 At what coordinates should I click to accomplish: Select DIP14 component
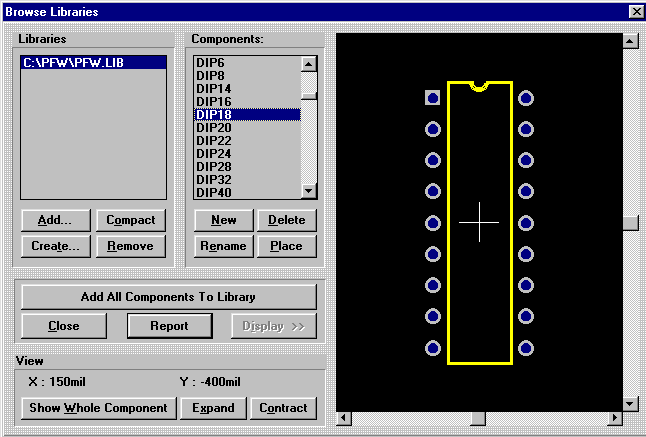point(247,89)
